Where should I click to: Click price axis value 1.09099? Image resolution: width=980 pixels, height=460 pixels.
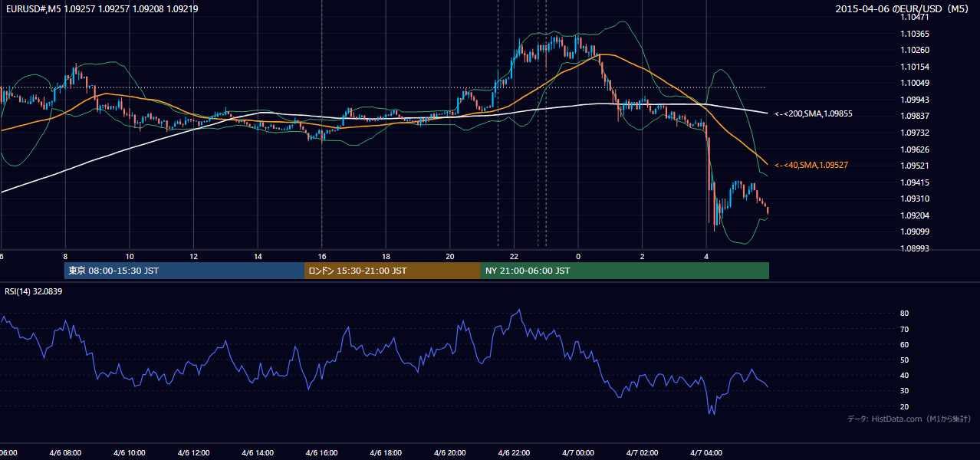915,232
